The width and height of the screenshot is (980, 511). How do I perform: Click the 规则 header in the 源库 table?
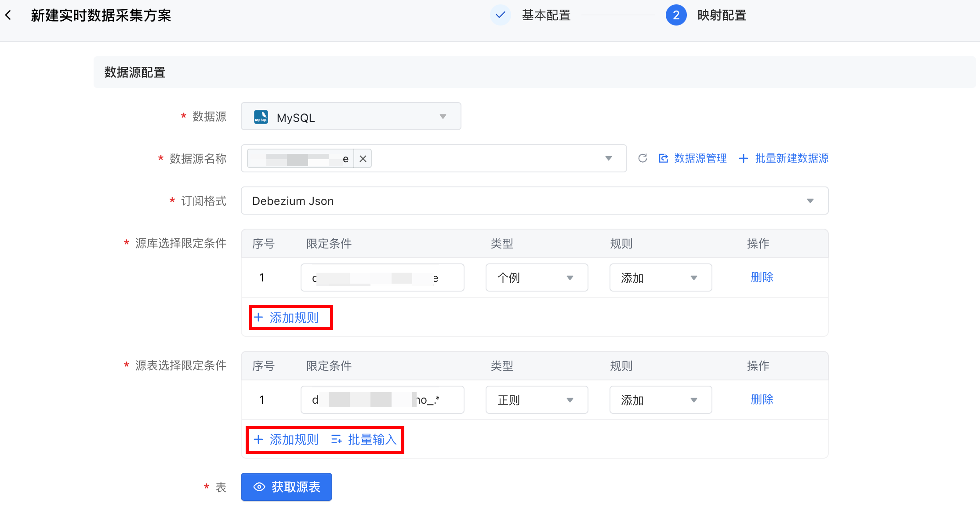621,244
